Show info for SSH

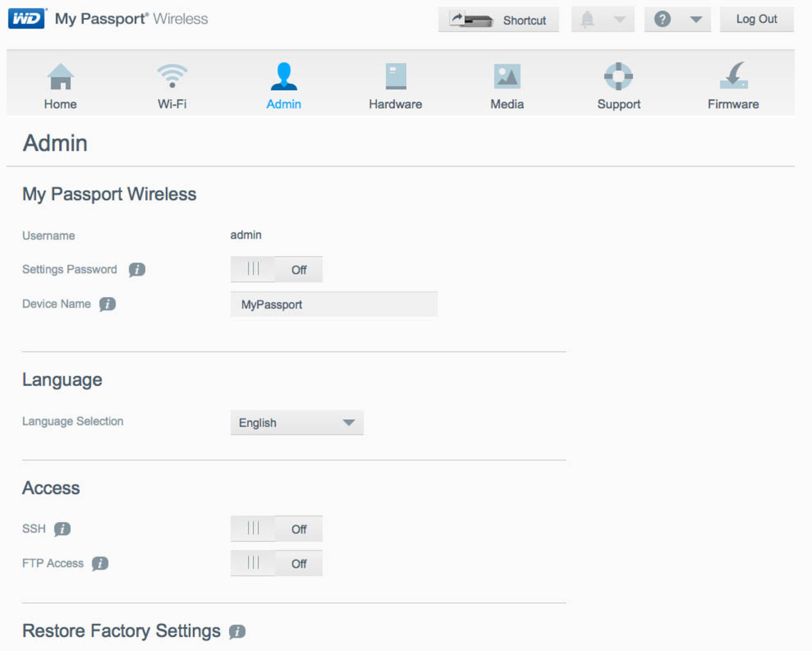(62, 529)
